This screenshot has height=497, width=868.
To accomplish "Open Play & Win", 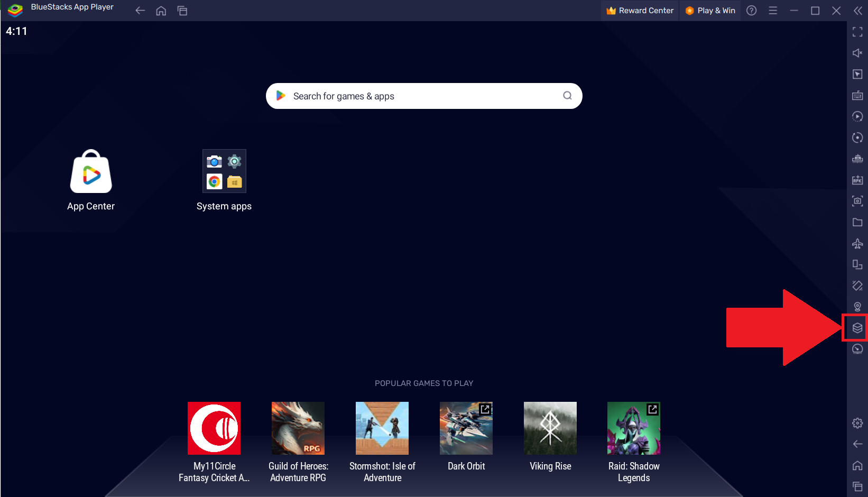I will pyautogui.click(x=710, y=11).
